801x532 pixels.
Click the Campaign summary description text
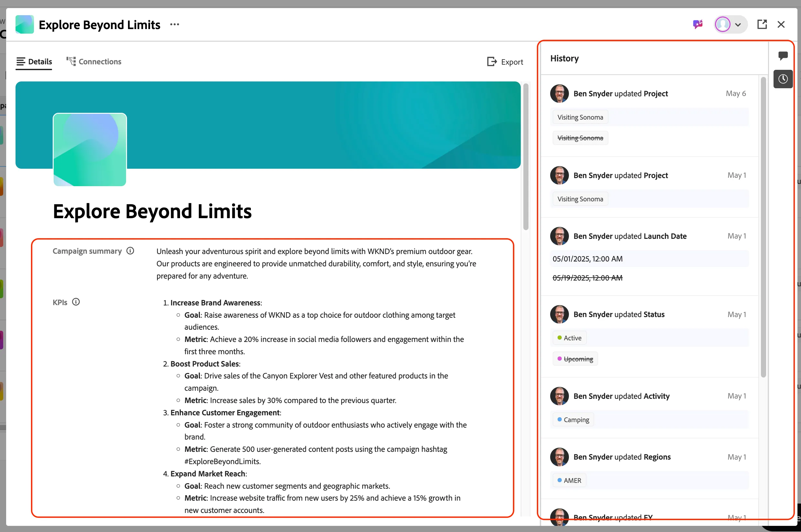pyautogui.click(x=316, y=264)
